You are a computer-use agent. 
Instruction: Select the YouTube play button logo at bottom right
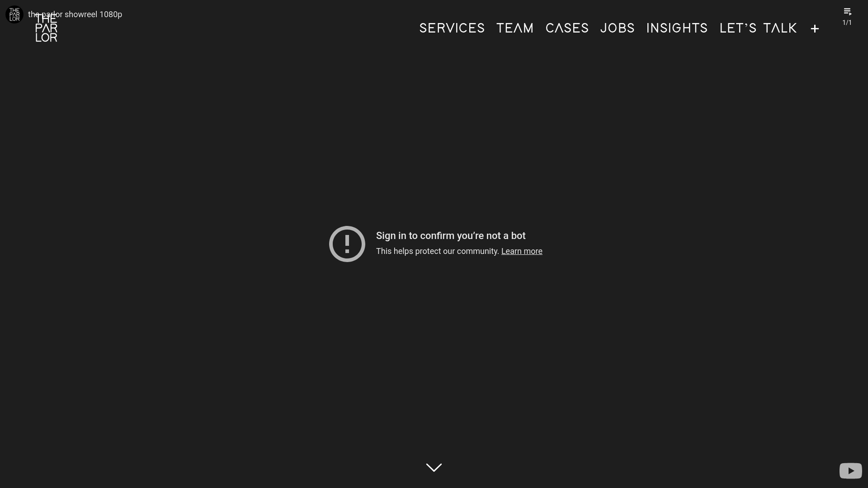(x=850, y=470)
